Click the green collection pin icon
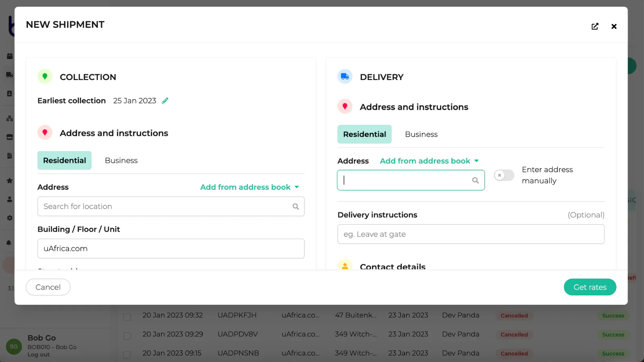Screen dimensions: 644x362 tap(45, 76)
